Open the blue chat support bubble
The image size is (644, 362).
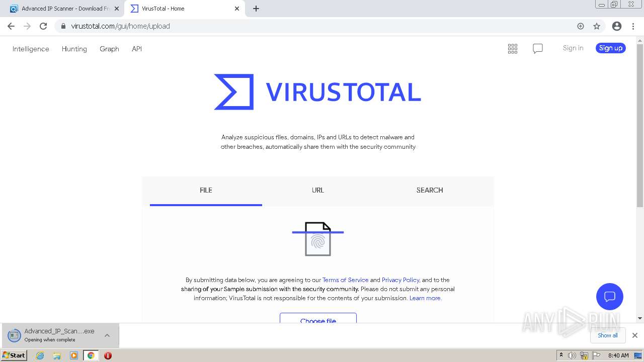click(610, 297)
